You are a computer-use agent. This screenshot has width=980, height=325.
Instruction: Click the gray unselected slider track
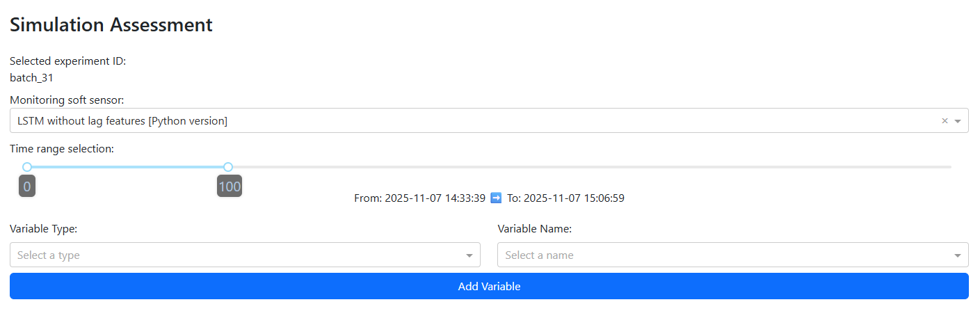(x=591, y=167)
